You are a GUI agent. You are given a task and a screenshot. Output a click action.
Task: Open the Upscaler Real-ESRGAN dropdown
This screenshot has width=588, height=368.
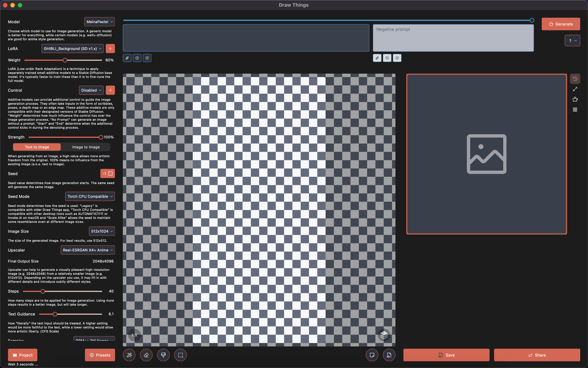(88, 250)
